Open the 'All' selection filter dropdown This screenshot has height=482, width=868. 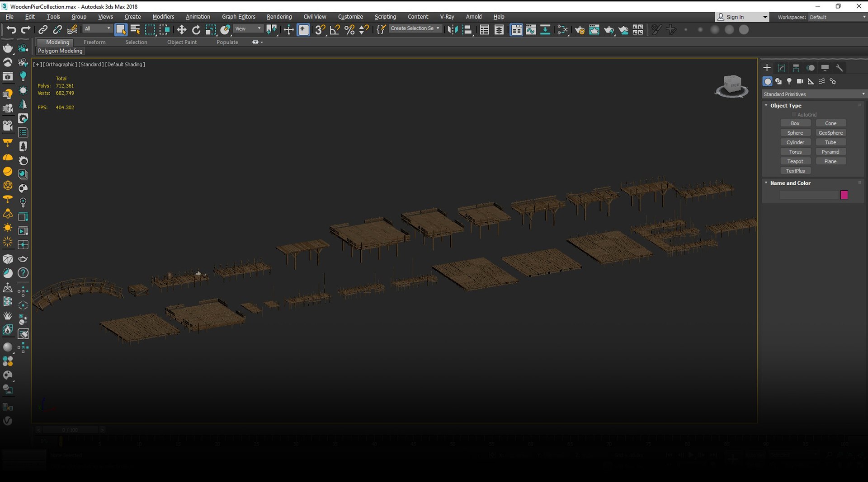pyautogui.click(x=97, y=28)
